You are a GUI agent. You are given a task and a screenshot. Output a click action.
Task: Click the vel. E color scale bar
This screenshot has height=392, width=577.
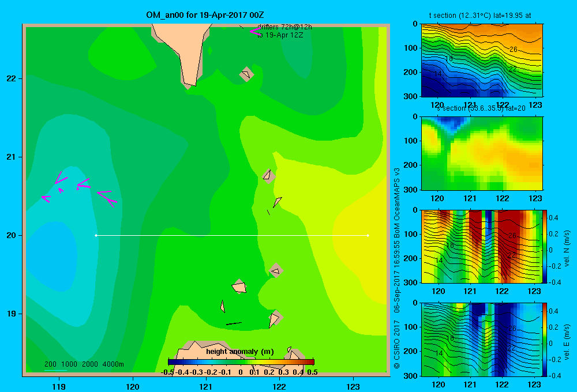coord(545,340)
